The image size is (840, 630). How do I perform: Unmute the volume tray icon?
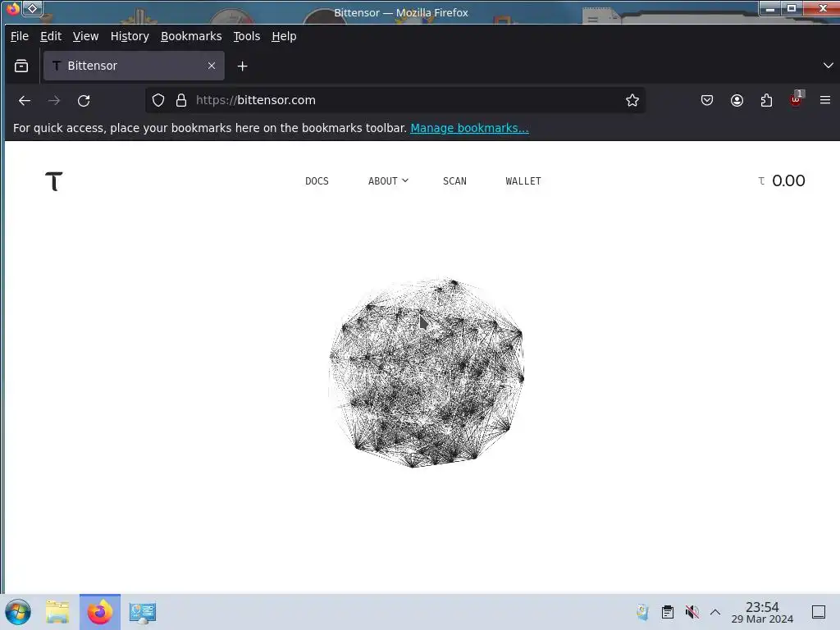pos(692,612)
